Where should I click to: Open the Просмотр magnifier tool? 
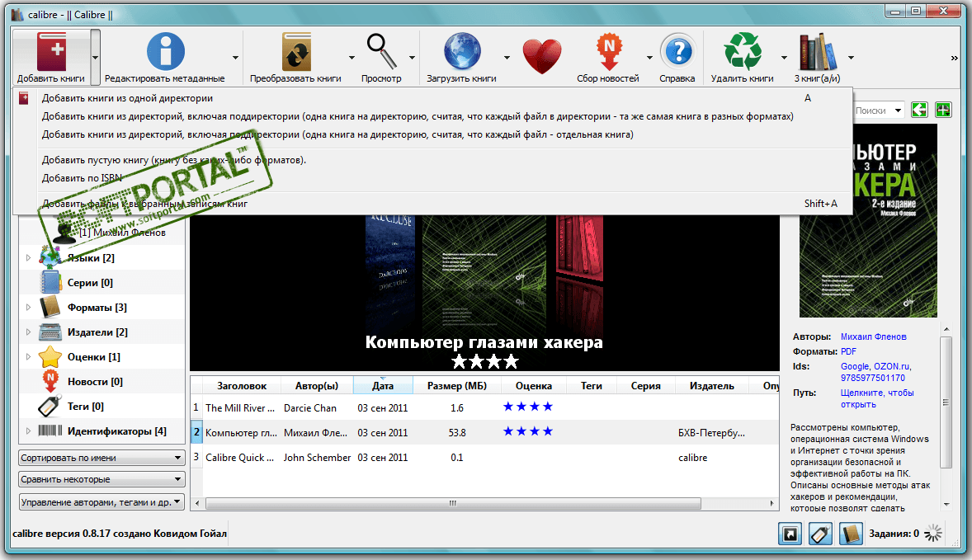click(x=381, y=51)
